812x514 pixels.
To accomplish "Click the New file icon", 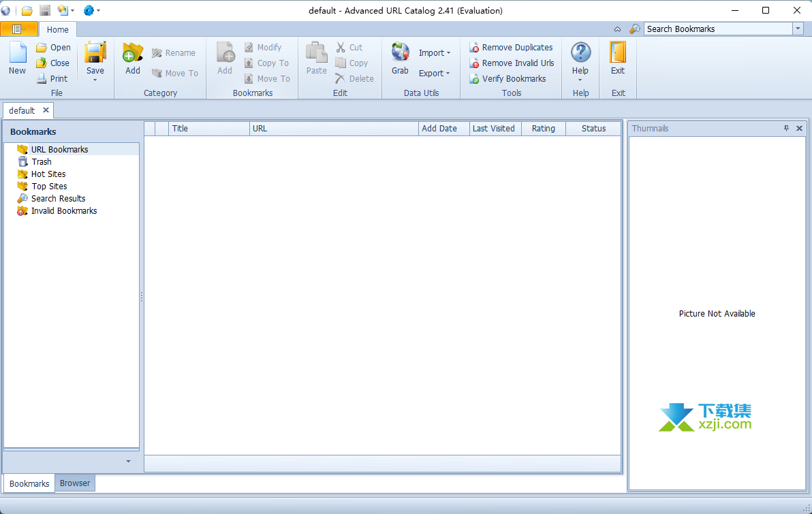I will point(17,52).
